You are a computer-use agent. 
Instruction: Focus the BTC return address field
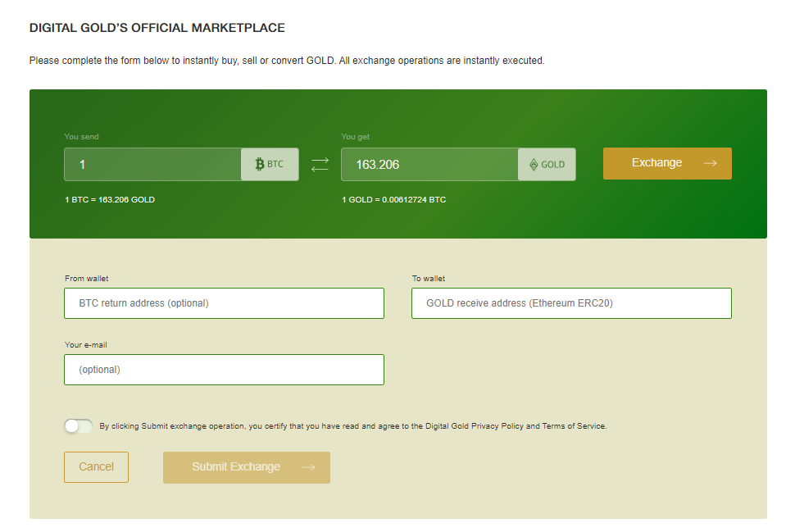pos(224,303)
